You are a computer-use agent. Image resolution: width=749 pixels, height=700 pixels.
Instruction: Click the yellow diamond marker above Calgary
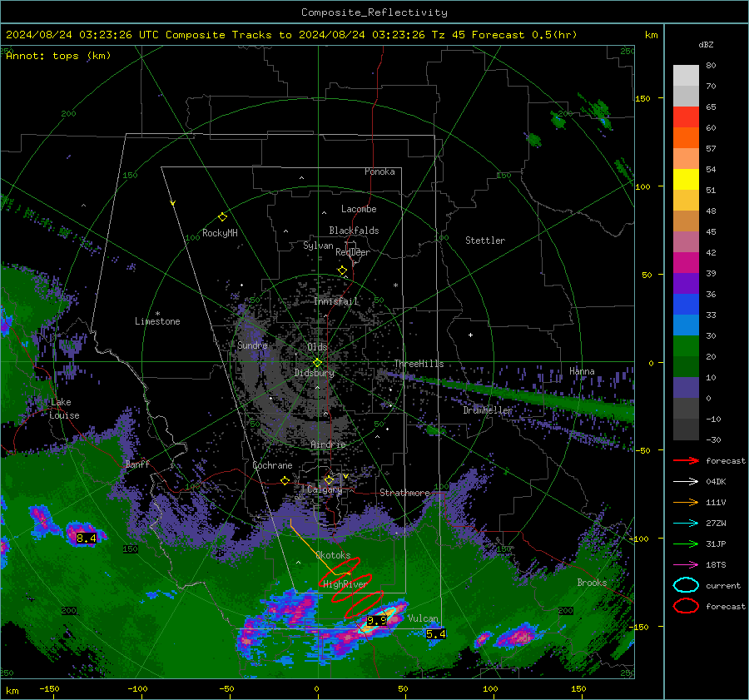click(x=329, y=479)
